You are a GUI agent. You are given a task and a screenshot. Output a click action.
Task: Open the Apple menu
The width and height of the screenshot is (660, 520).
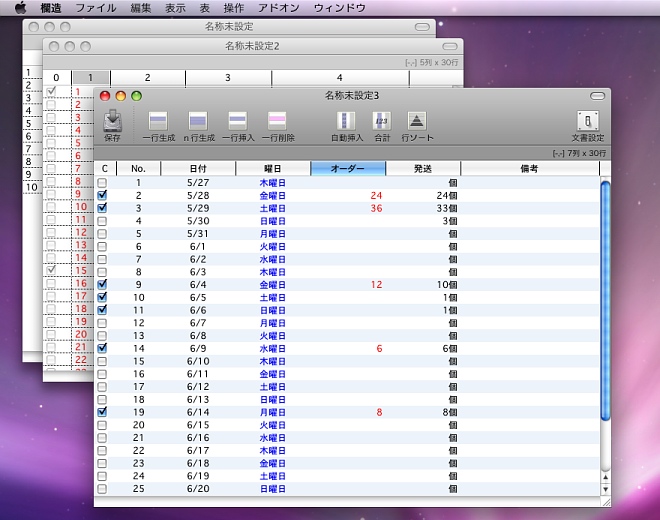[20, 8]
